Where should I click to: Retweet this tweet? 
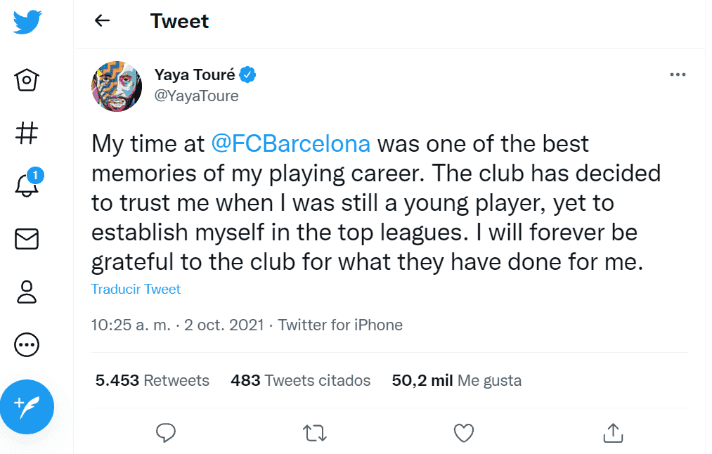point(314,432)
